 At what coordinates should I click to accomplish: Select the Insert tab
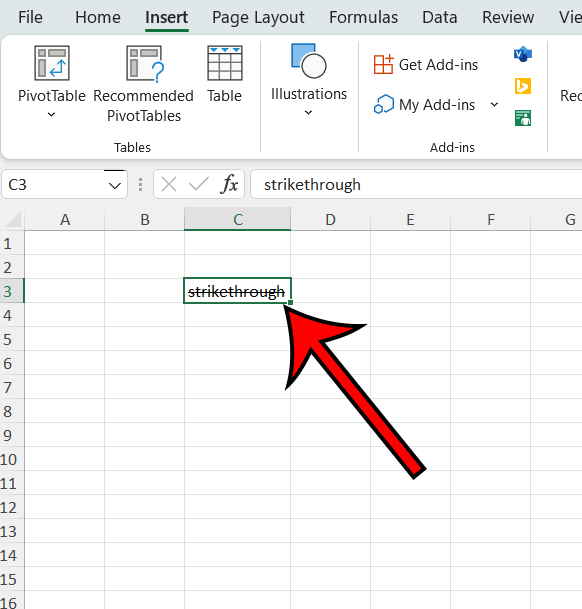coord(167,17)
